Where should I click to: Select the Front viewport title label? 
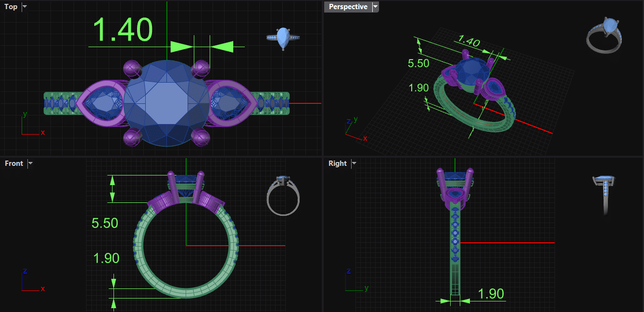click(14, 163)
